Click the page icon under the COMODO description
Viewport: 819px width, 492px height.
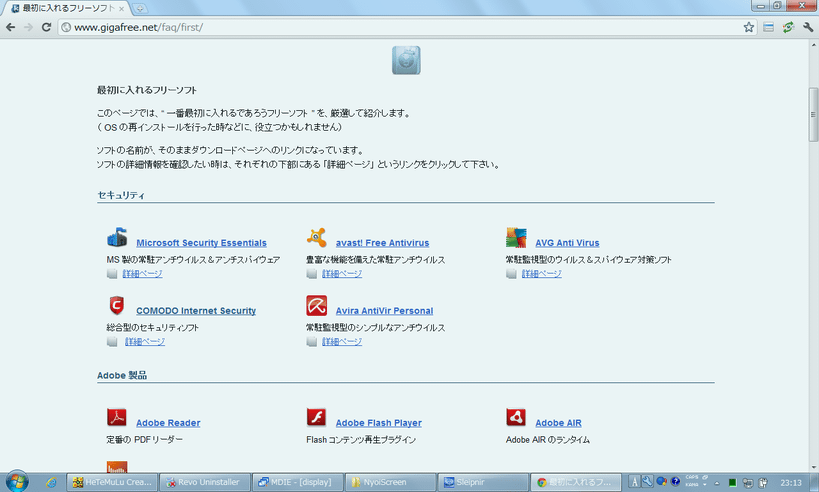[x=112, y=342]
